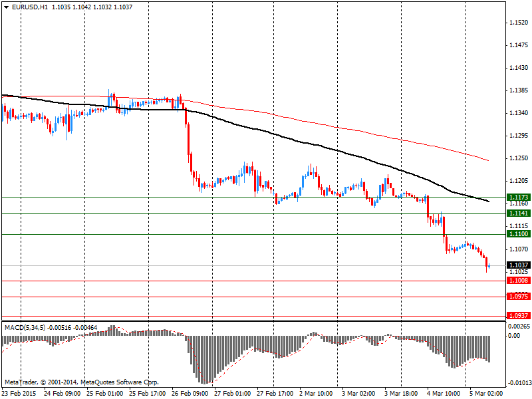Click the 1.1295 price scale value
Viewport: 532px width, 399px height.
519,136
